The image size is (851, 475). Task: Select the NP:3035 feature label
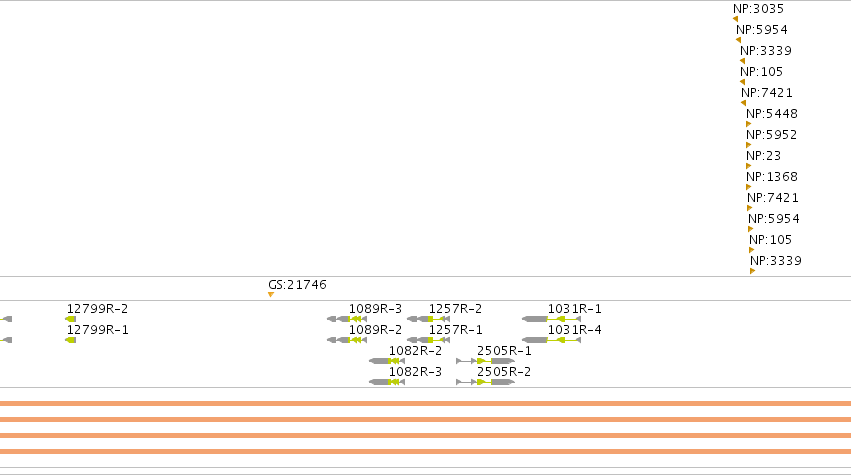tap(758, 9)
